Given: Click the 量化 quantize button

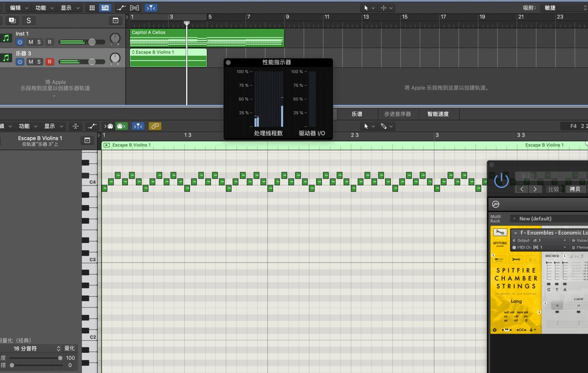Looking at the screenshot, I should pos(69,348).
